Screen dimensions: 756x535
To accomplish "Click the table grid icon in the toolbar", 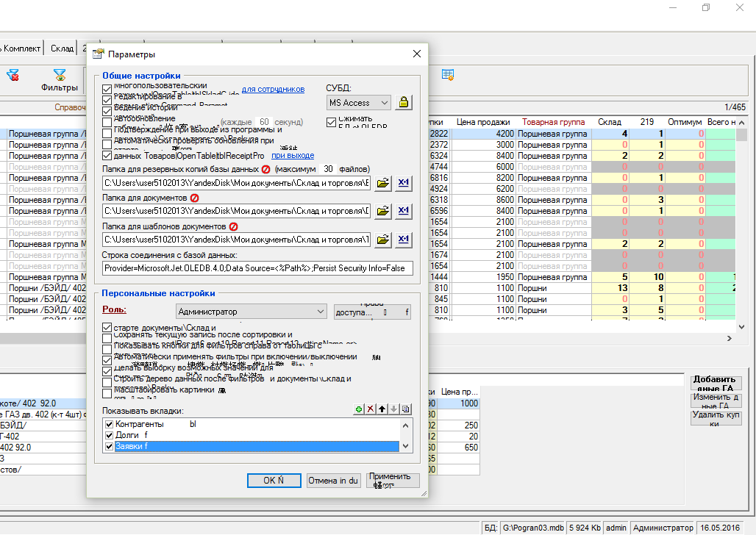I will coord(448,75).
